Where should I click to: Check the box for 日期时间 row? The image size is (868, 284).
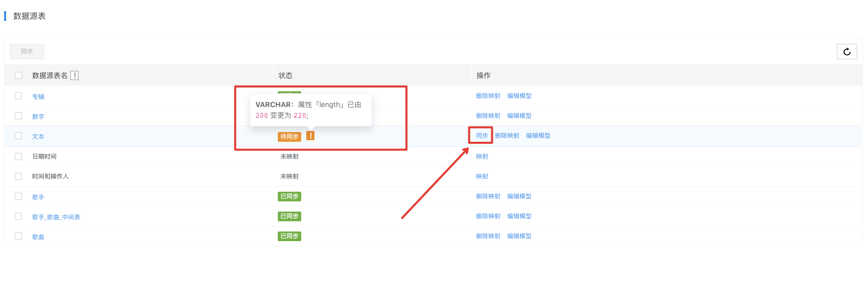[x=18, y=157]
